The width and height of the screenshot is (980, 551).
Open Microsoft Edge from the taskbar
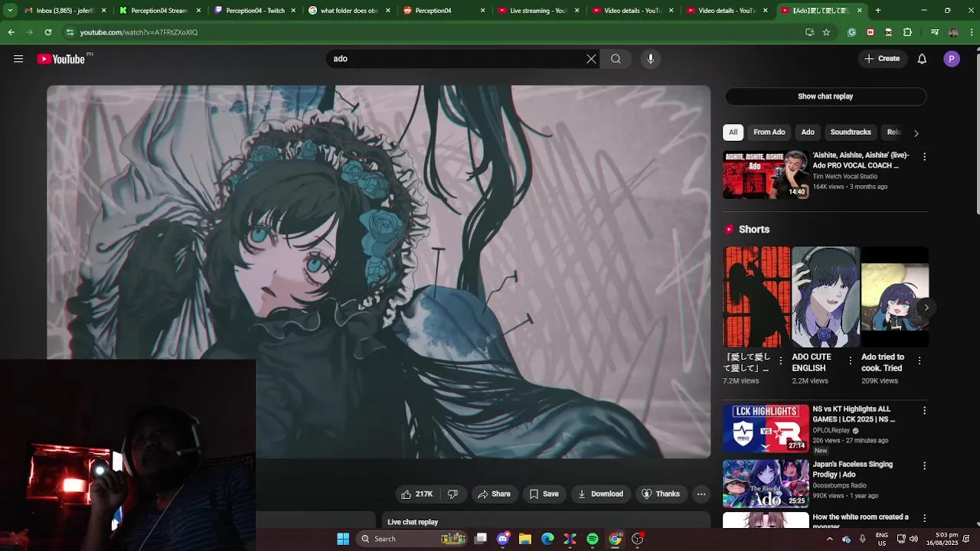click(x=547, y=539)
